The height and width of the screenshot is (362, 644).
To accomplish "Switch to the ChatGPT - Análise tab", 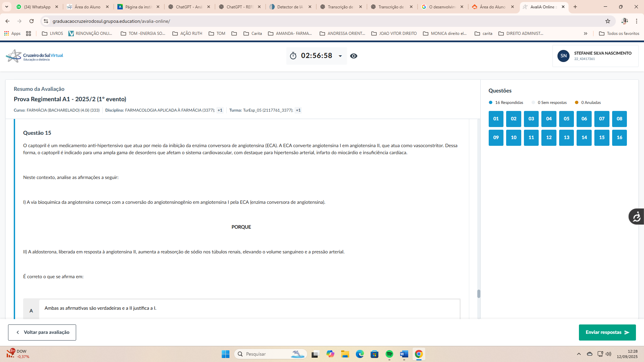I will point(189,7).
